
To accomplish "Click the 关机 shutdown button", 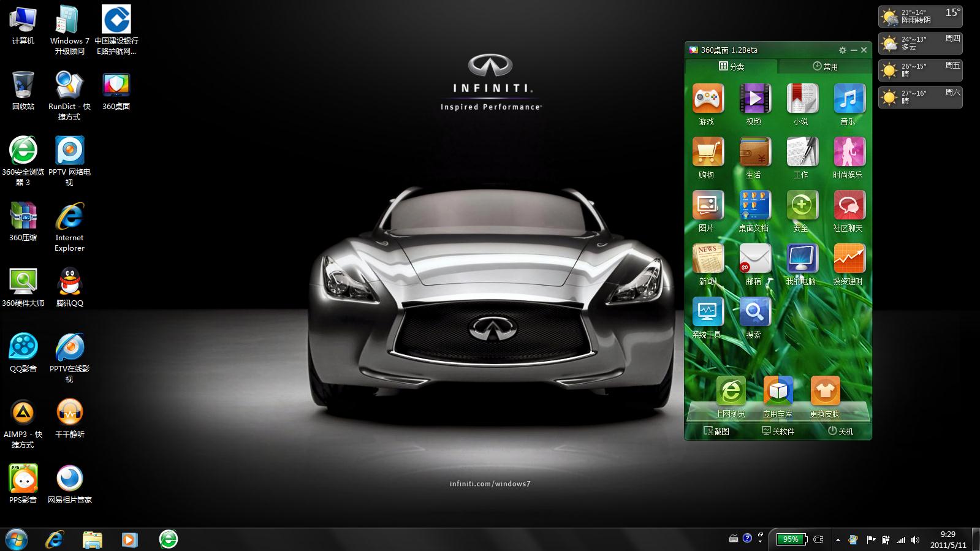I will [x=840, y=431].
